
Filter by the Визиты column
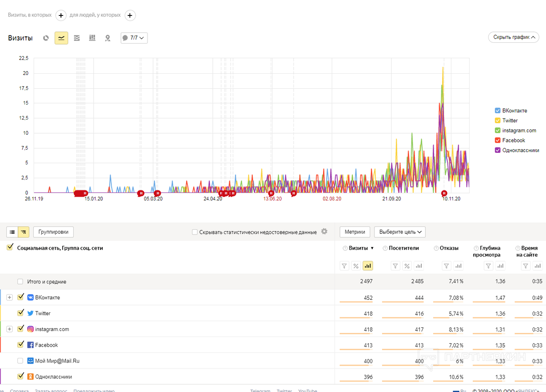coord(344,266)
